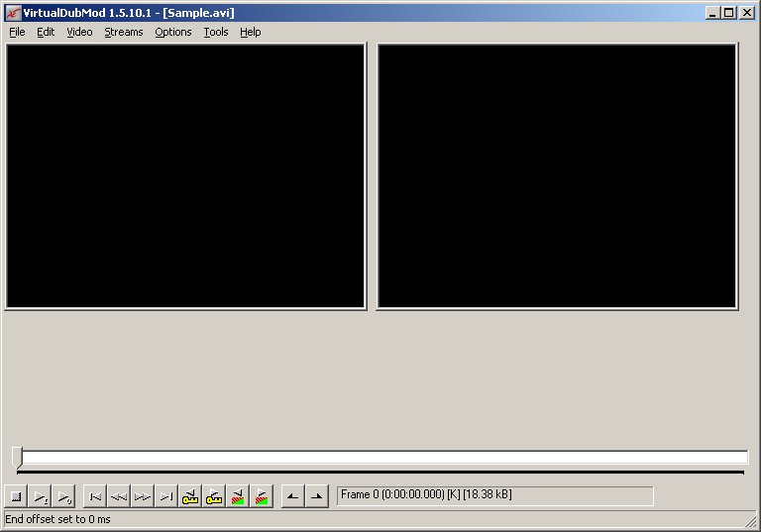
Task: Open the File menu
Action: coord(17,32)
